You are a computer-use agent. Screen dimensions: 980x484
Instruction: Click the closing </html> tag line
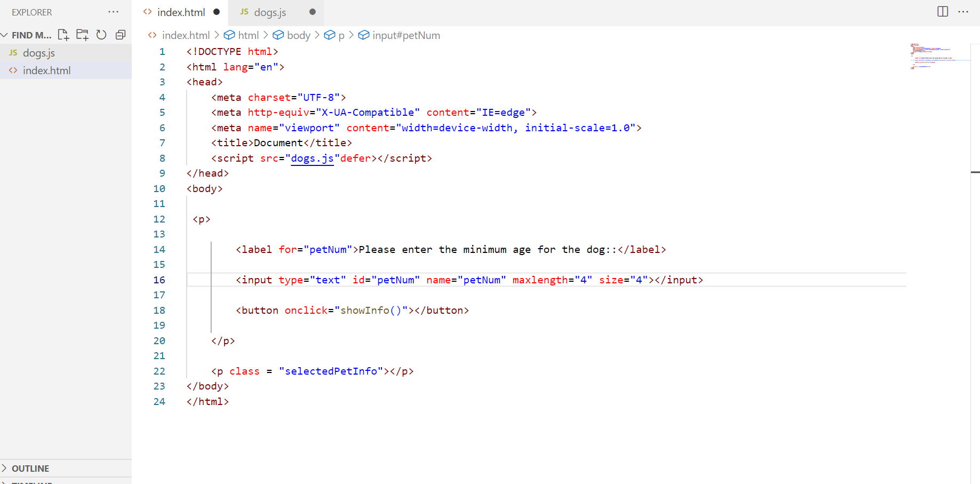click(208, 402)
